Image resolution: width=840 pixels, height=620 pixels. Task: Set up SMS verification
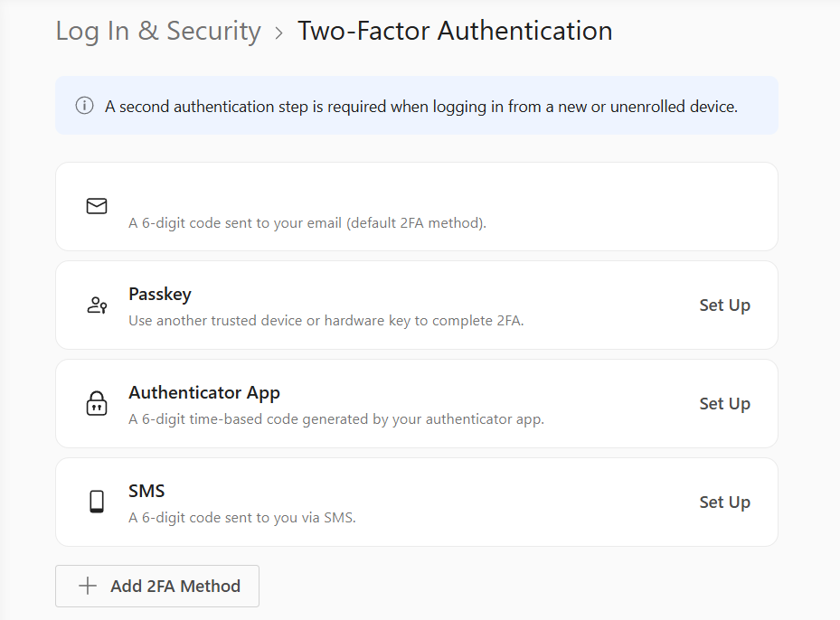click(x=724, y=502)
